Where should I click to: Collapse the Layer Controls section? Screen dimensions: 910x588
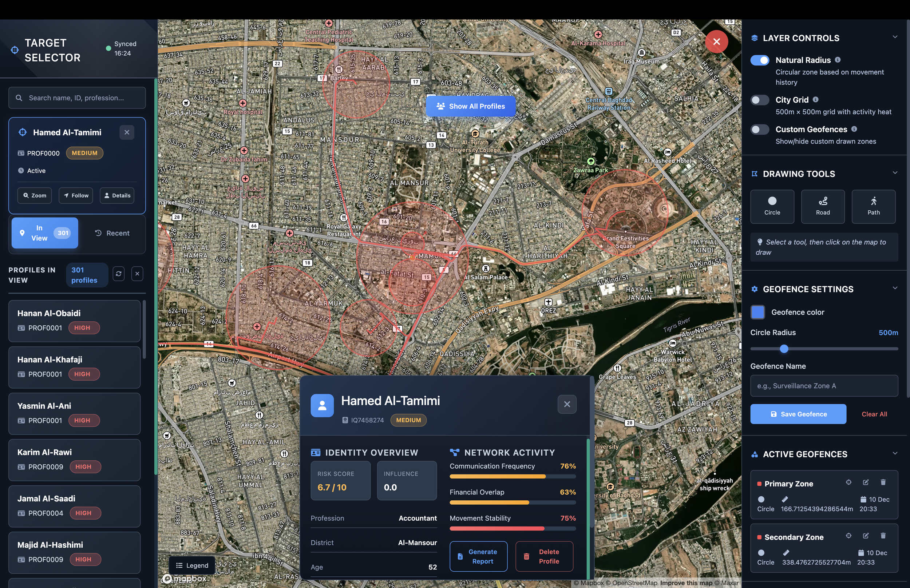tap(894, 37)
